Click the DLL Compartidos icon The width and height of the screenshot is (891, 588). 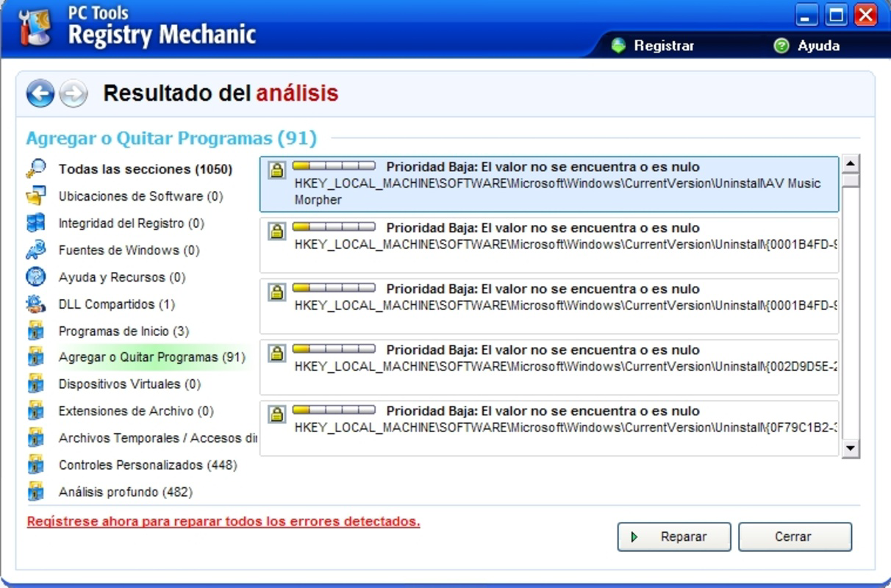pos(35,304)
